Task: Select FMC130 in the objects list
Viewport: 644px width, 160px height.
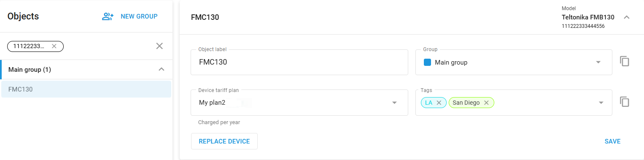Action: [86, 89]
